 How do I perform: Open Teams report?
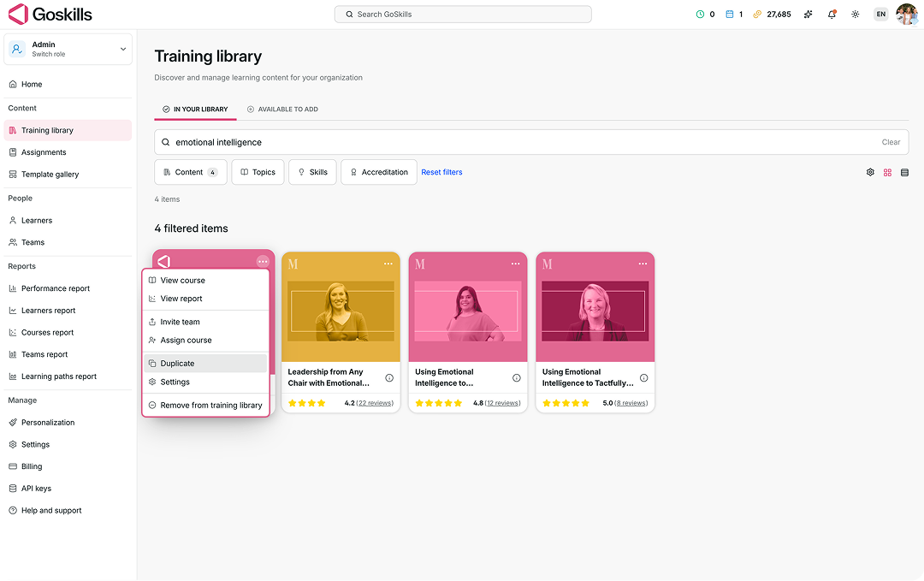68,354
